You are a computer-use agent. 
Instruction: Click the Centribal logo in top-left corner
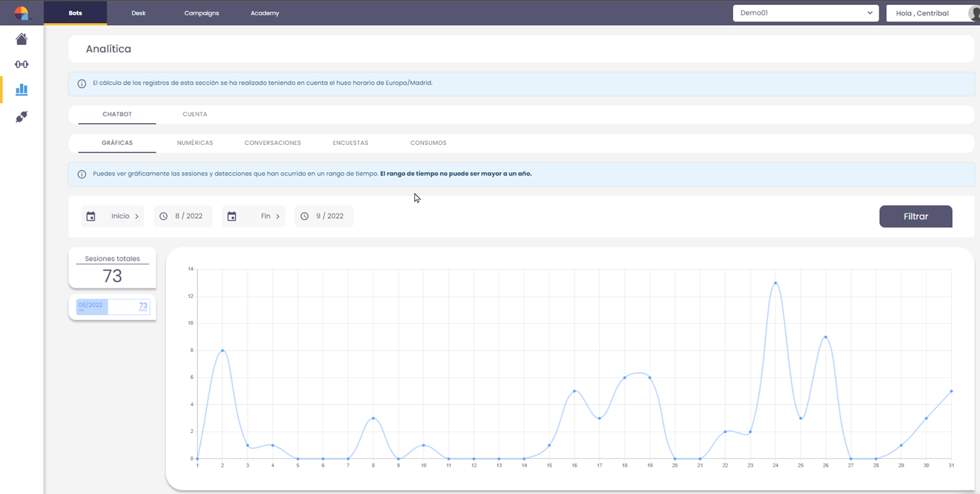22,13
